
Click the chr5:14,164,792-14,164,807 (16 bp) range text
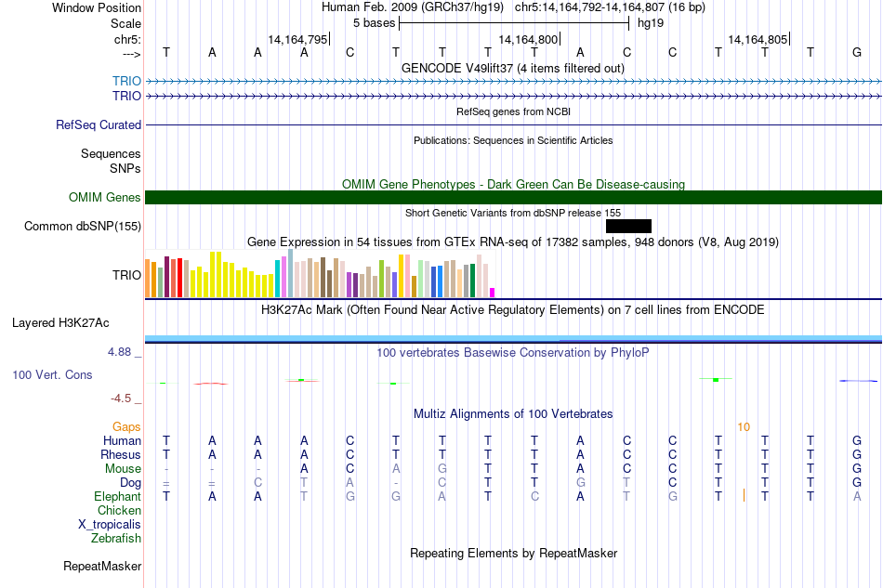pyautogui.click(x=610, y=7)
